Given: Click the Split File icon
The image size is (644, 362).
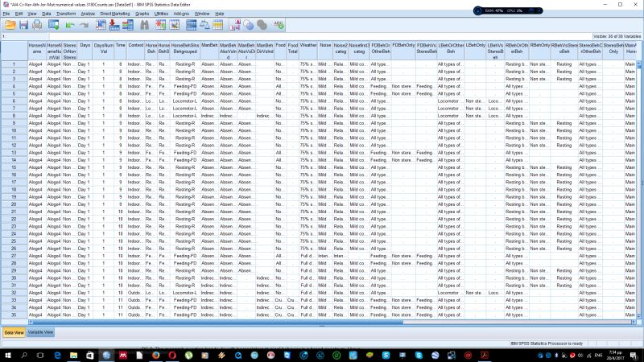Looking at the screenshot, I should (x=191, y=25).
